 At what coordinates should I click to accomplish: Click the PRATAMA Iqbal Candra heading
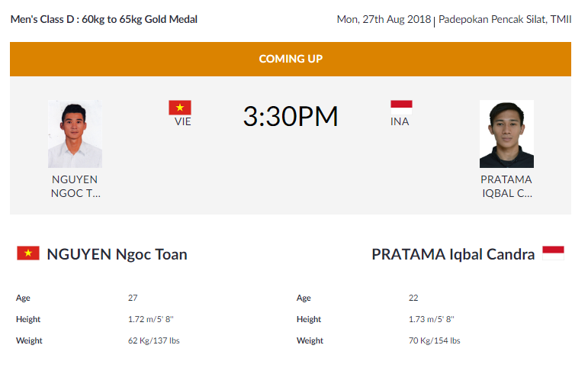(x=453, y=254)
